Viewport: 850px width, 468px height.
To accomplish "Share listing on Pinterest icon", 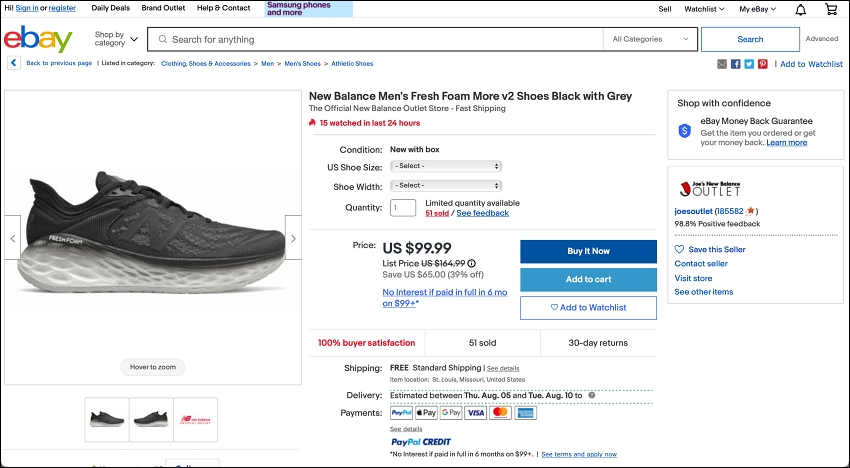I will (x=763, y=64).
